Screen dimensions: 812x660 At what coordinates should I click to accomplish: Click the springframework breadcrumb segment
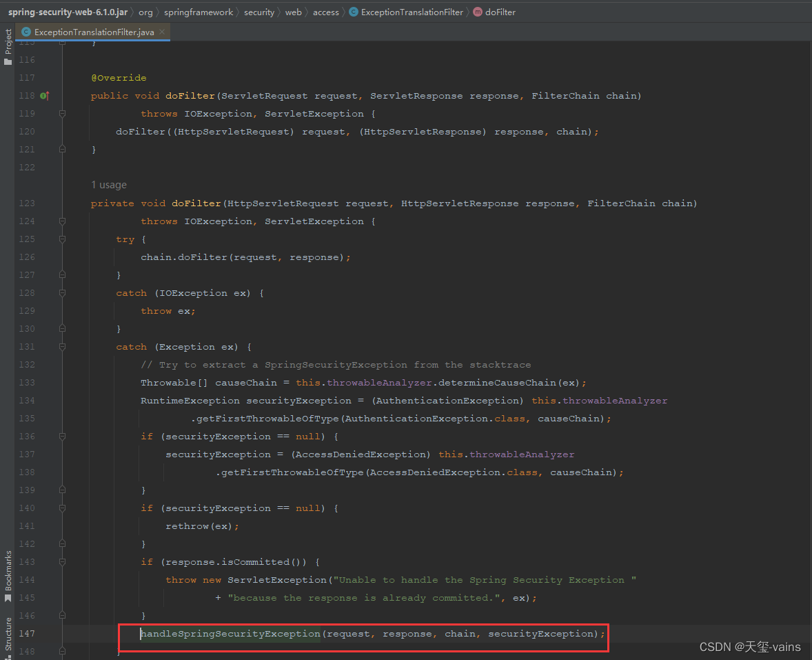tap(199, 12)
